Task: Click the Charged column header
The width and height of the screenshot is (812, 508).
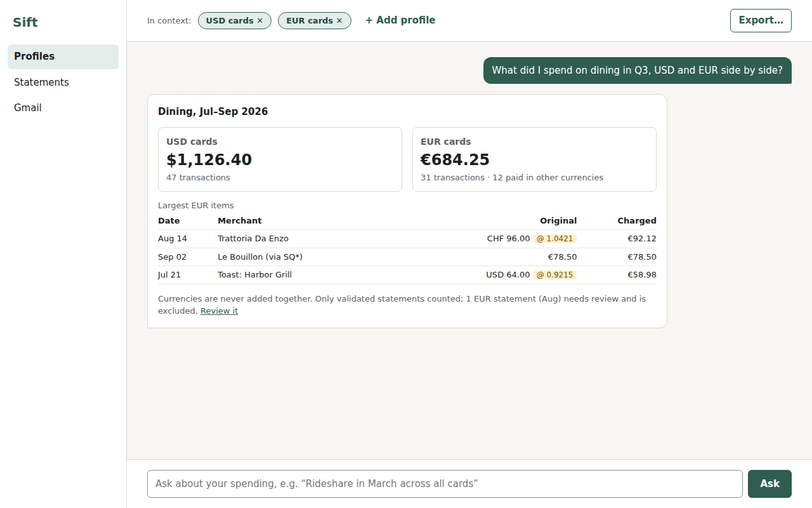Action: [x=637, y=221]
